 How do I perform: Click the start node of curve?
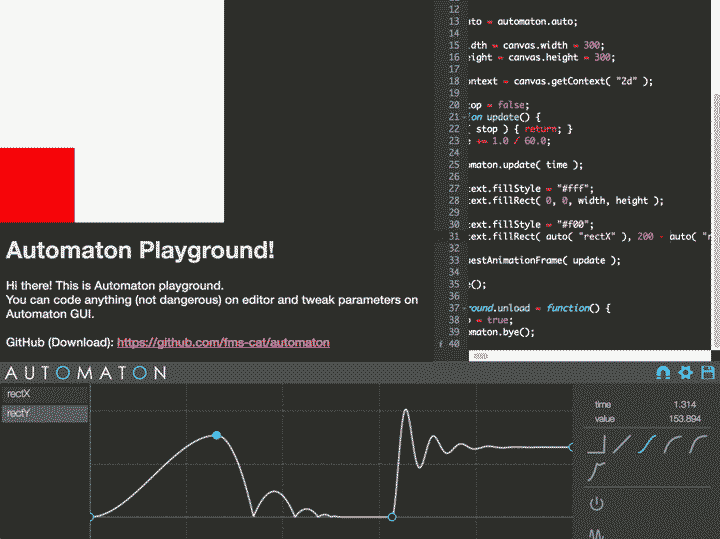click(x=92, y=517)
